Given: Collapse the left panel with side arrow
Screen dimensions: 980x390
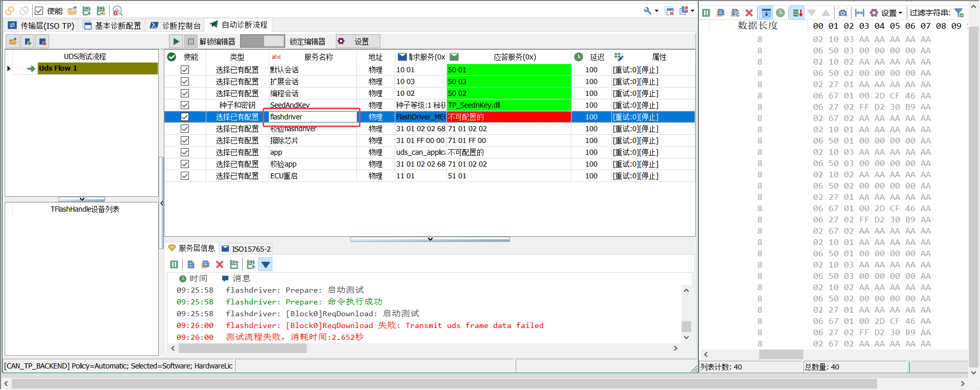Looking at the screenshot, I should click(162, 203).
